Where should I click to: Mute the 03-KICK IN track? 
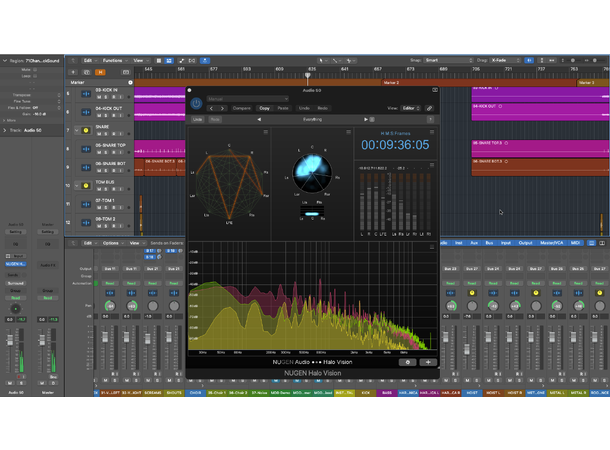[99, 97]
